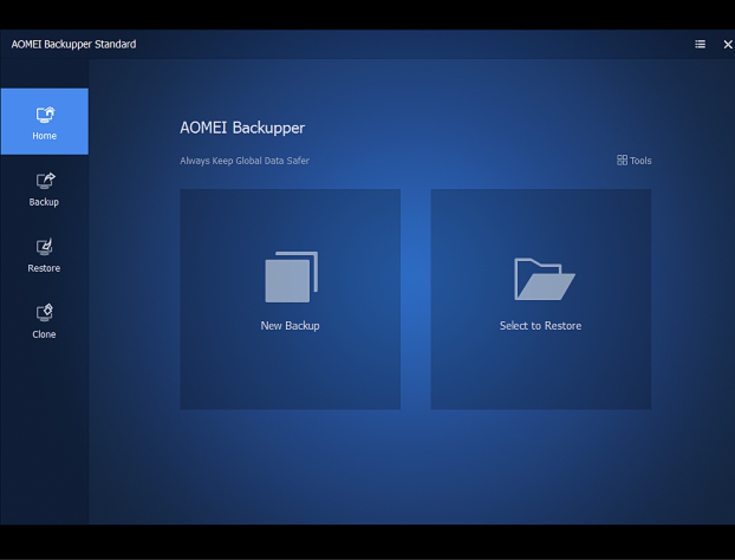Switch to the Backup sidebar tab
735x560 pixels.
click(44, 189)
